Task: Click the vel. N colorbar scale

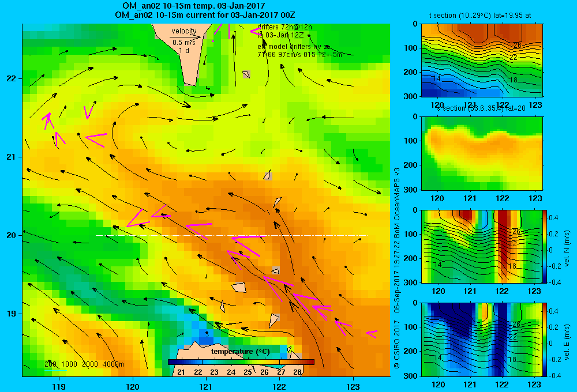Action: pos(545,246)
